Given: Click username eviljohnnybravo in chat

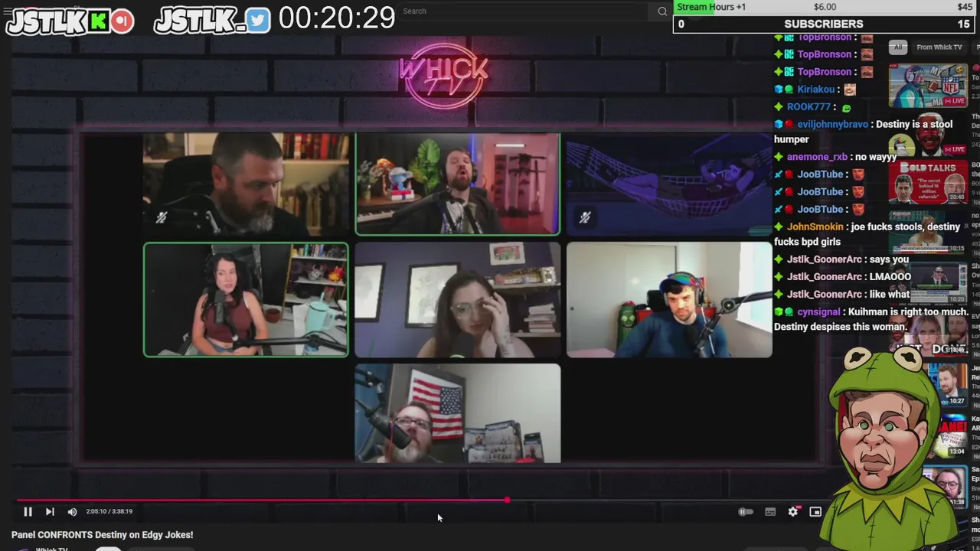Looking at the screenshot, I should click(x=832, y=124).
